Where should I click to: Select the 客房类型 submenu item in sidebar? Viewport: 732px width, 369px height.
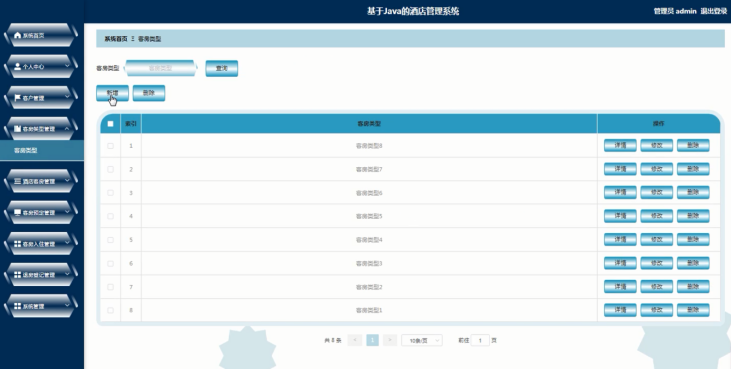click(x=42, y=150)
